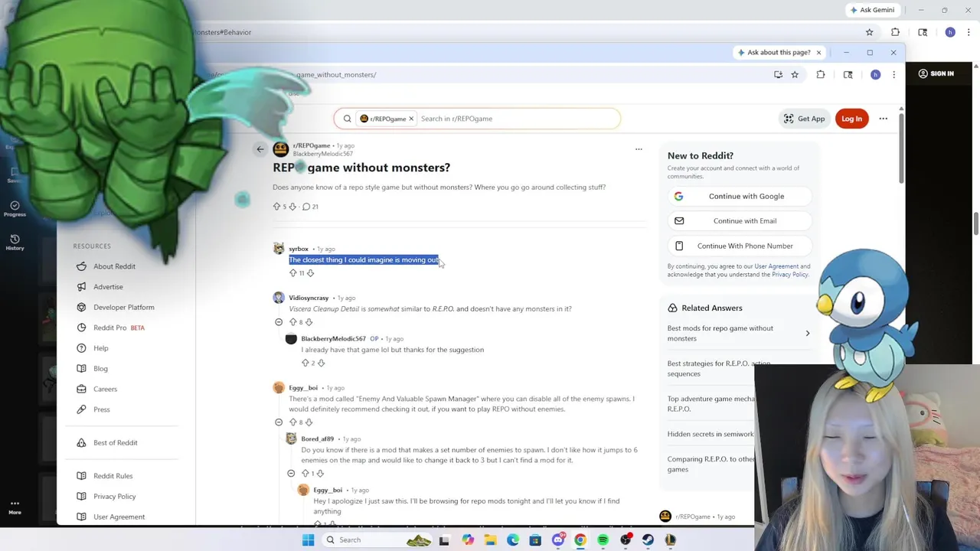Choose Continue with Email

pos(739,220)
